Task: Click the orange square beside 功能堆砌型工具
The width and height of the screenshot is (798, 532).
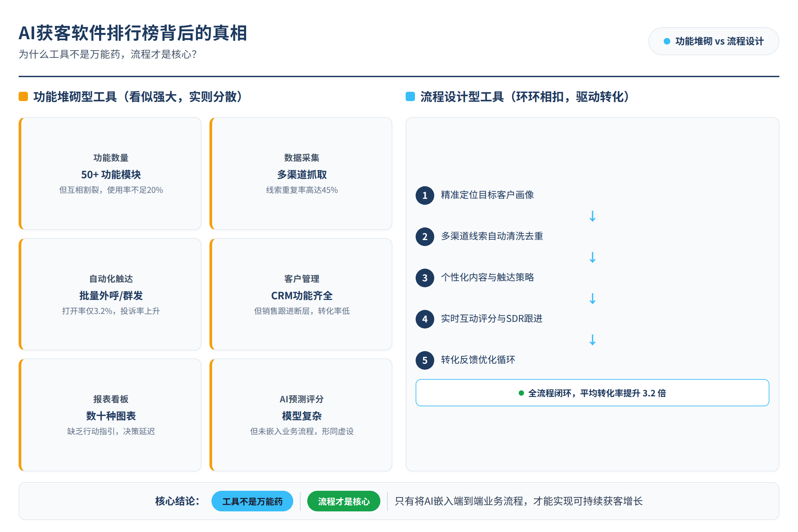Action: coord(23,97)
